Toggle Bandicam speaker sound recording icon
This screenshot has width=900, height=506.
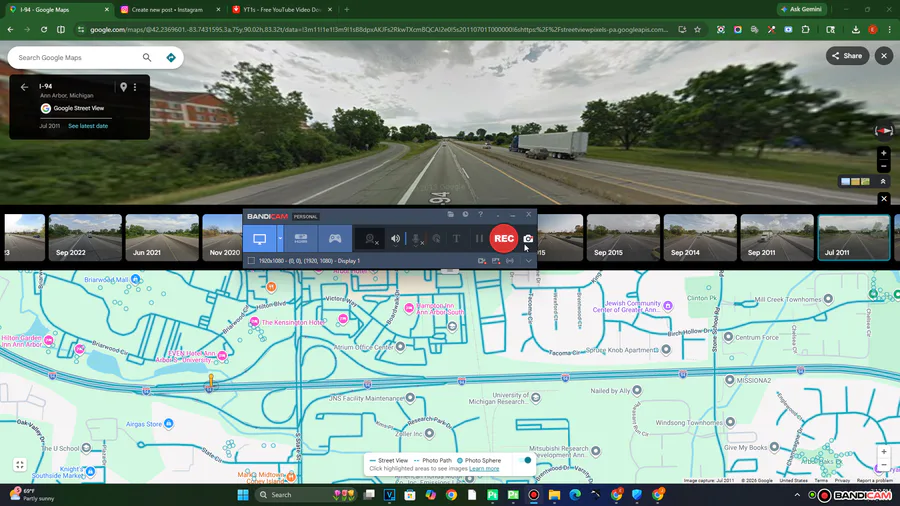[395, 239]
